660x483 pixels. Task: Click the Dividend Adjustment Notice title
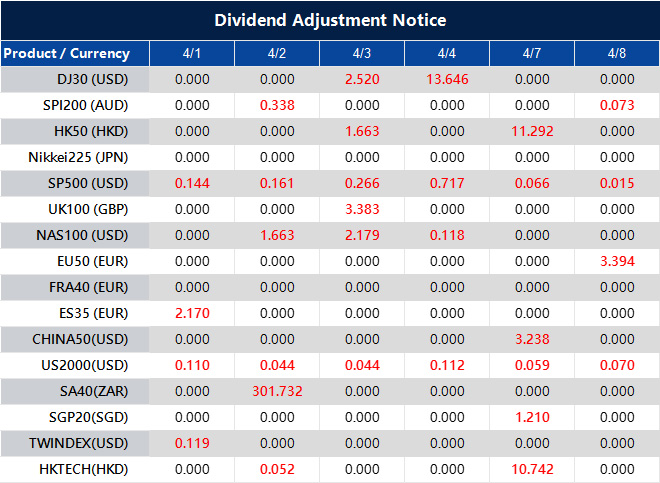[330, 20]
